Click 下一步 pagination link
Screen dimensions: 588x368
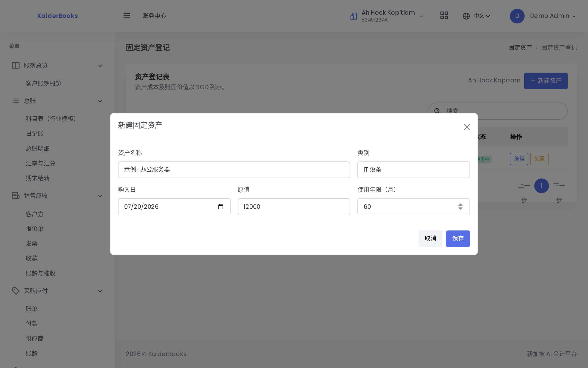click(559, 193)
